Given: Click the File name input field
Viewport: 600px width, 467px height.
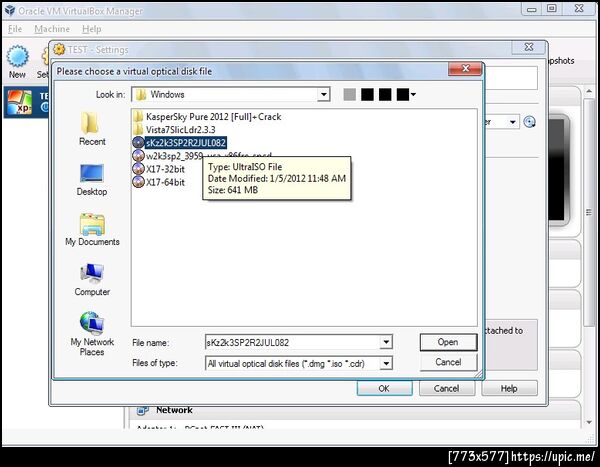Looking at the screenshot, I should pyautogui.click(x=293, y=342).
